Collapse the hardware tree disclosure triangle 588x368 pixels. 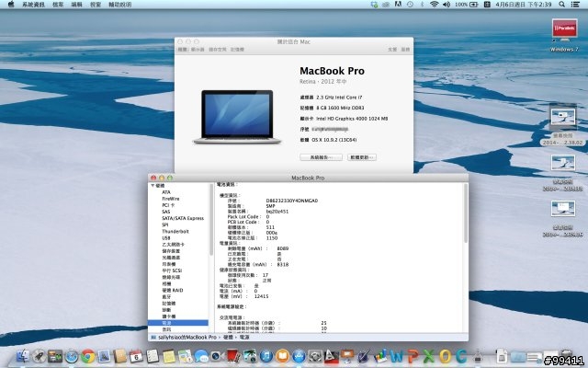point(153,186)
